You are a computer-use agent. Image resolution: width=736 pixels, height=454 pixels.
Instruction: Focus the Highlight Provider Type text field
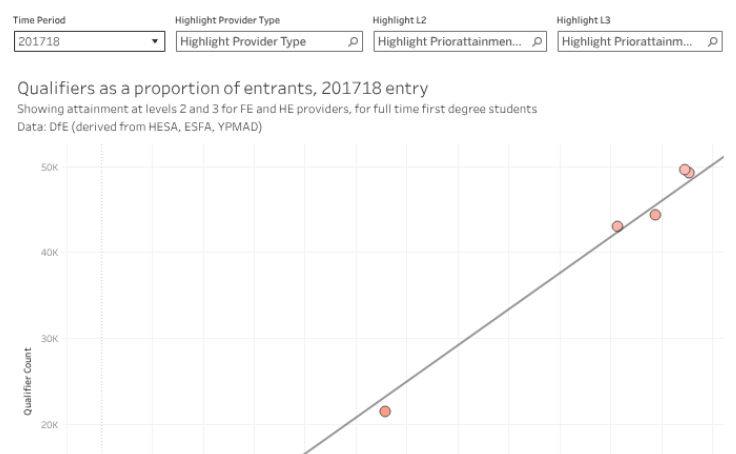pos(256,42)
